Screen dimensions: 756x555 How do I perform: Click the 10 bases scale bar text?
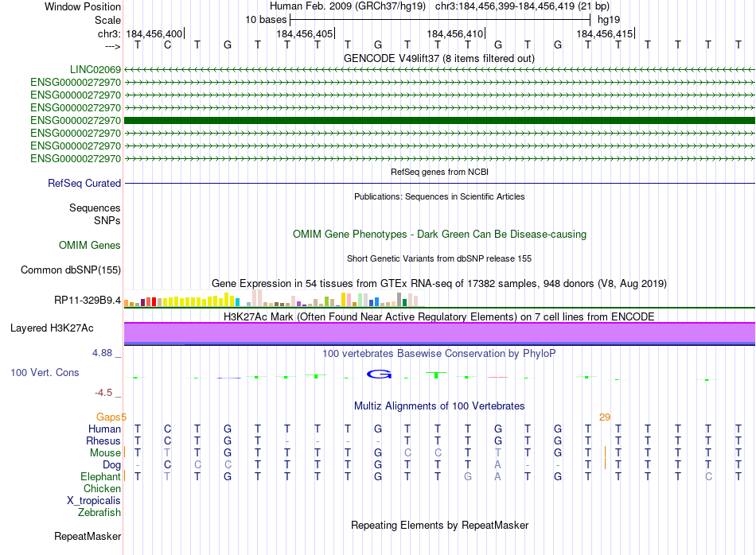[266, 20]
